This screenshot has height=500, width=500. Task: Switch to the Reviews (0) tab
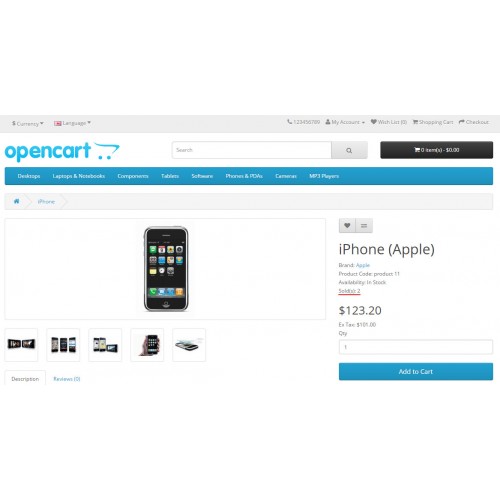(x=67, y=379)
